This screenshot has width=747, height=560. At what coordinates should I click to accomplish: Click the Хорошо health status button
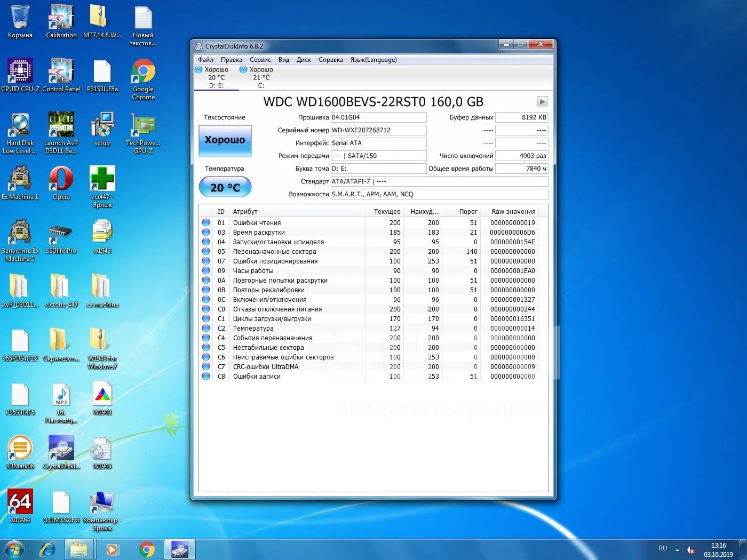(225, 140)
